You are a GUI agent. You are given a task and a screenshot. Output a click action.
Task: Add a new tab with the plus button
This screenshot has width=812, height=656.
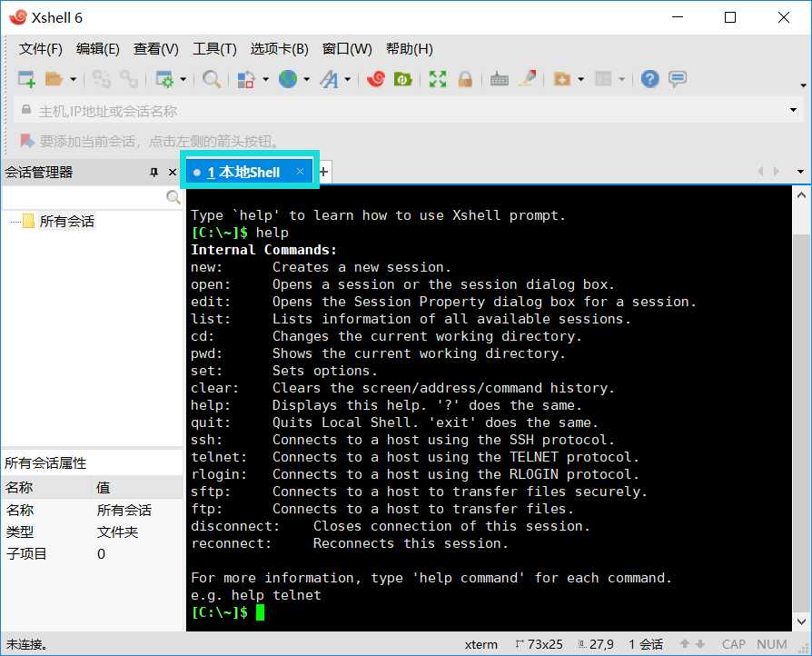tap(323, 172)
